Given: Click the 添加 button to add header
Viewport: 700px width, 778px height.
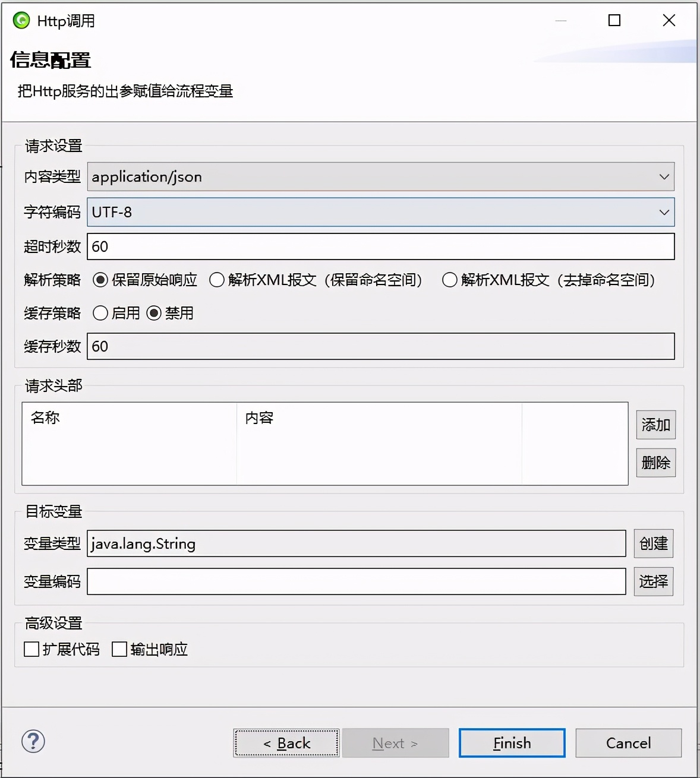Looking at the screenshot, I should click(655, 425).
